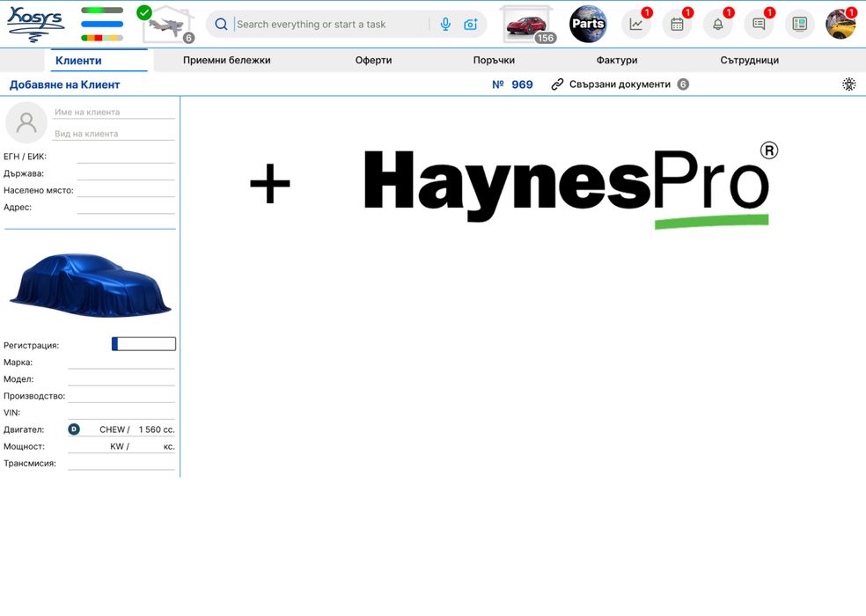
Task: Open the airplane house icon with badge 6
Action: [168, 26]
